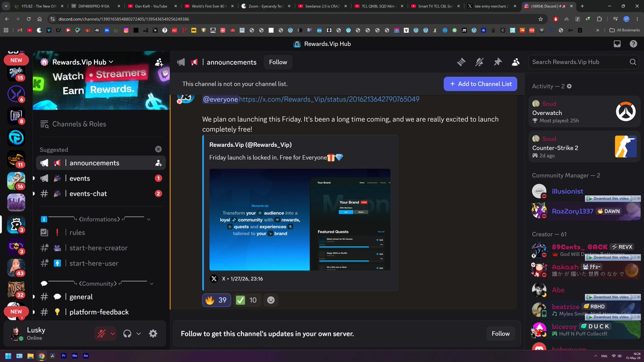Switch to the YTS BZ browser tab

39,6
